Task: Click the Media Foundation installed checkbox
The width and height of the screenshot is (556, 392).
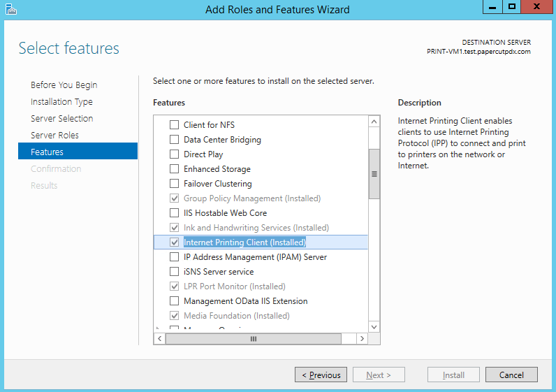Action: (174, 316)
